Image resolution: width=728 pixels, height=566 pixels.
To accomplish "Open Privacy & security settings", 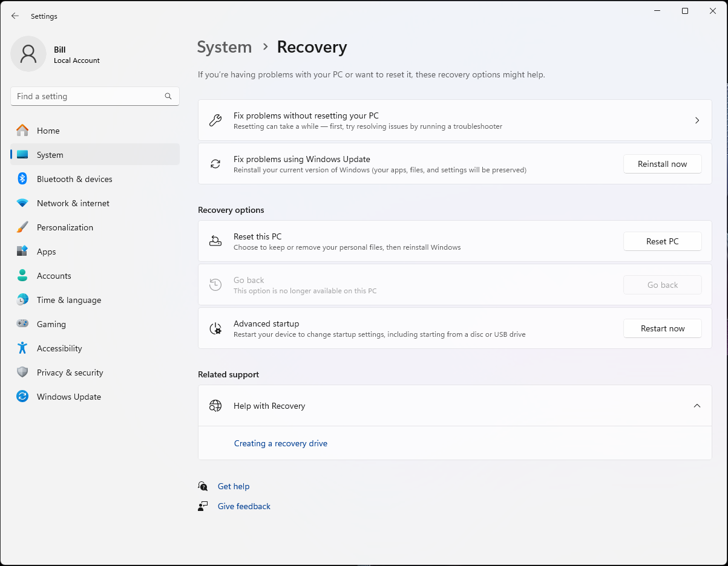I will click(95, 372).
